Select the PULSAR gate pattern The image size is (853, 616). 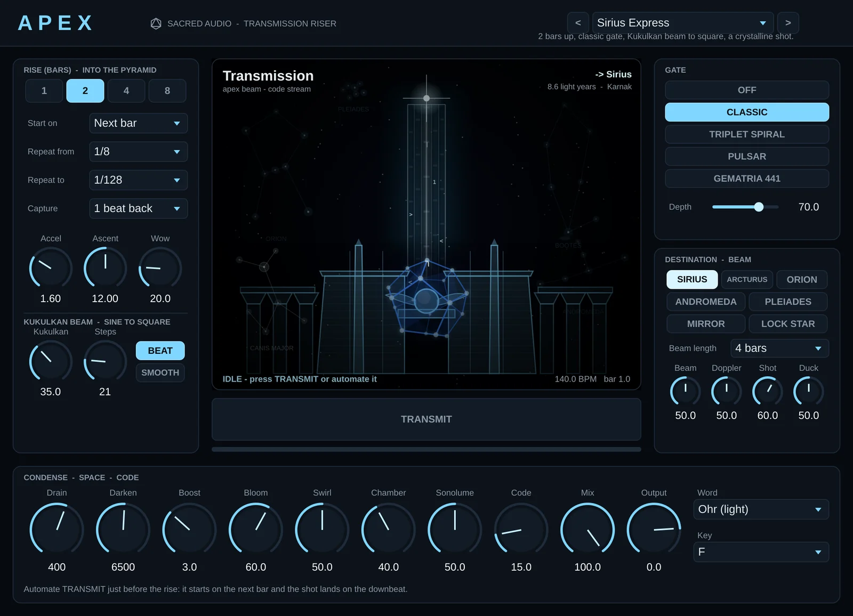coord(747,156)
